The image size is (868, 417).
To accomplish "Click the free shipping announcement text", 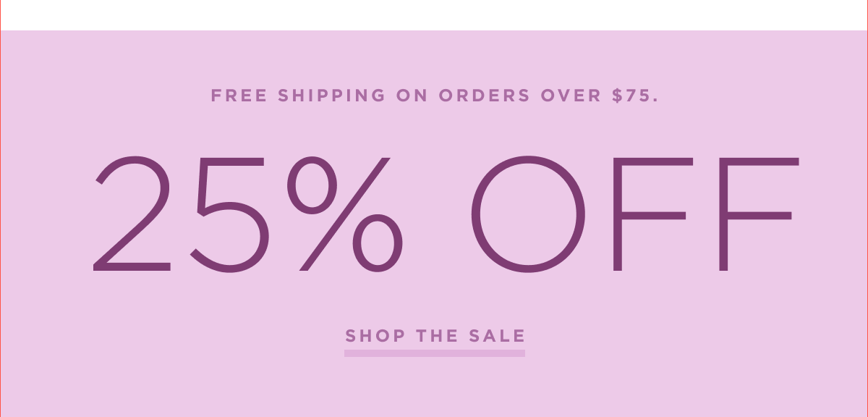I will click(435, 96).
